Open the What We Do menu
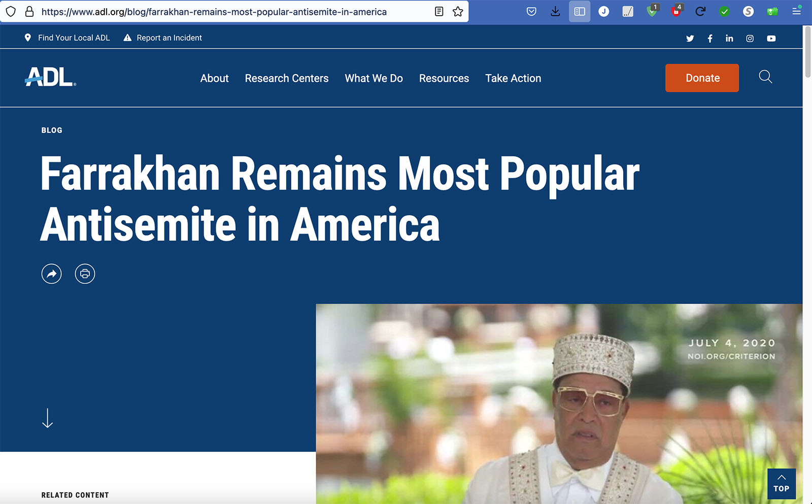 click(x=374, y=78)
